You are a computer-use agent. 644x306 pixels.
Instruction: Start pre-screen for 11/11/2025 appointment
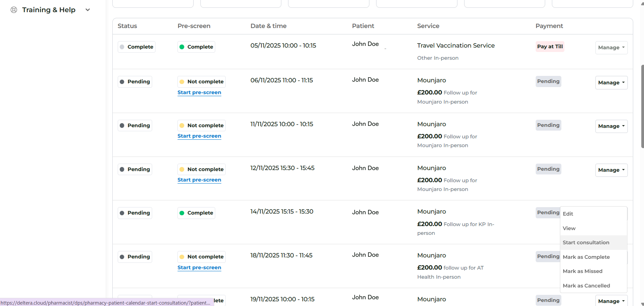pos(199,136)
